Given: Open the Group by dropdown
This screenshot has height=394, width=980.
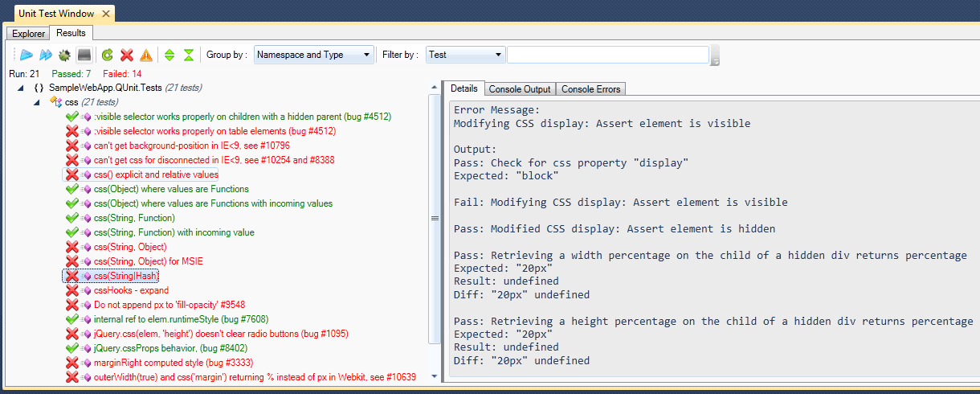Looking at the screenshot, I should [x=313, y=55].
